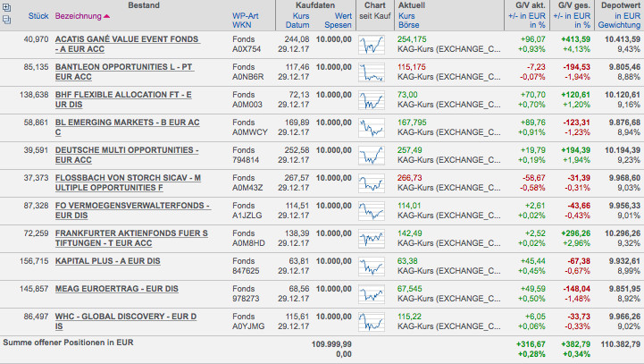Select total gain value +413,59
The height and width of the screenshot is (364, 644).
coord(575,39)
